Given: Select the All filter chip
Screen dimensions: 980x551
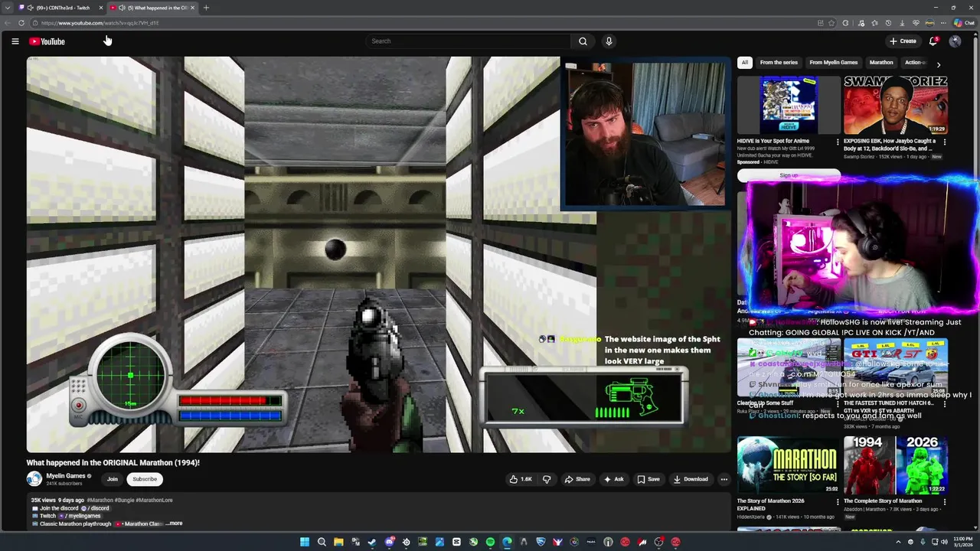Looking at the screenshot, I should (745, 63).
